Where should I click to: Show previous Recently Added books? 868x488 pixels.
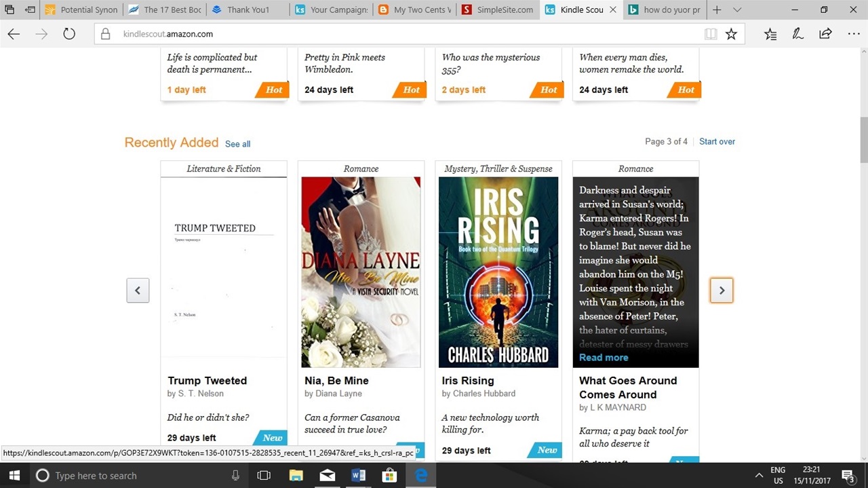[138, 290]
